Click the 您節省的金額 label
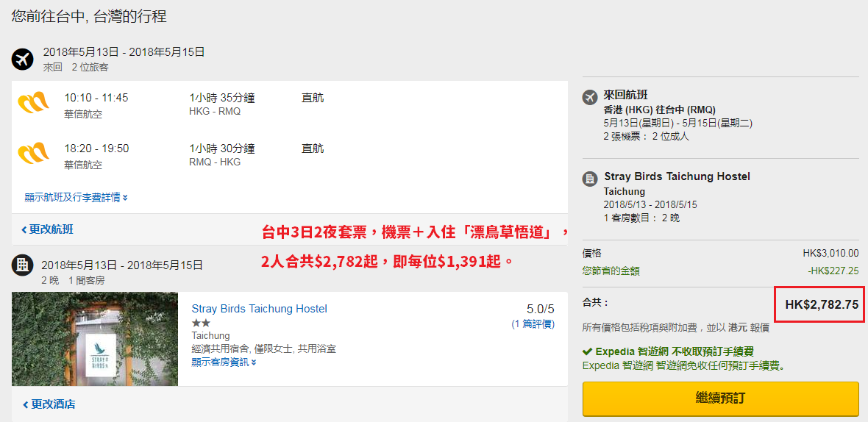 612,271
